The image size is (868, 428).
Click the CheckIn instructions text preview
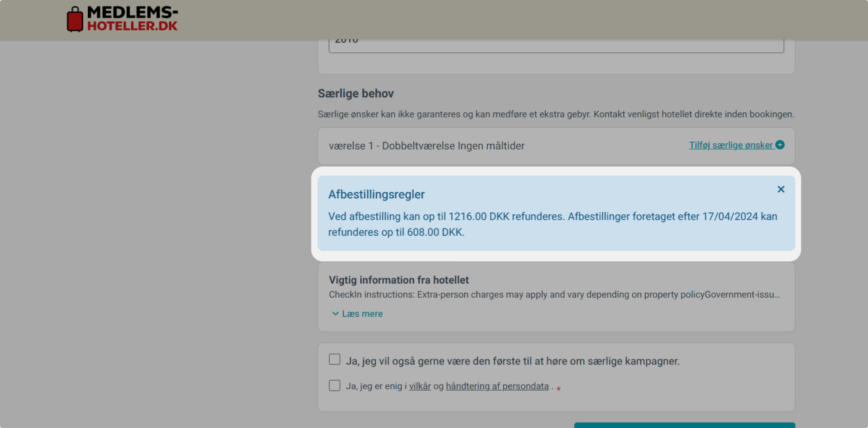(554, 295)
